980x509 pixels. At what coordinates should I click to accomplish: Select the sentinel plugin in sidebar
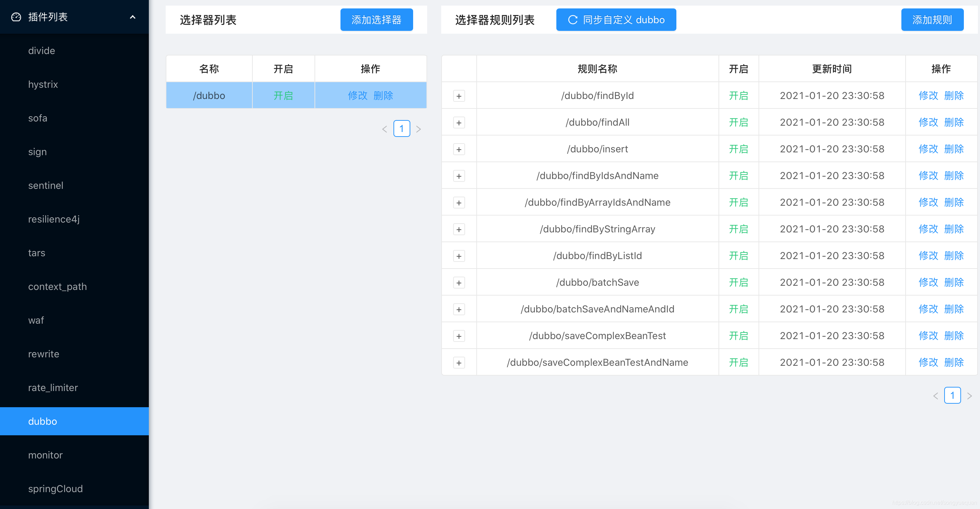[x=46, y=185]
